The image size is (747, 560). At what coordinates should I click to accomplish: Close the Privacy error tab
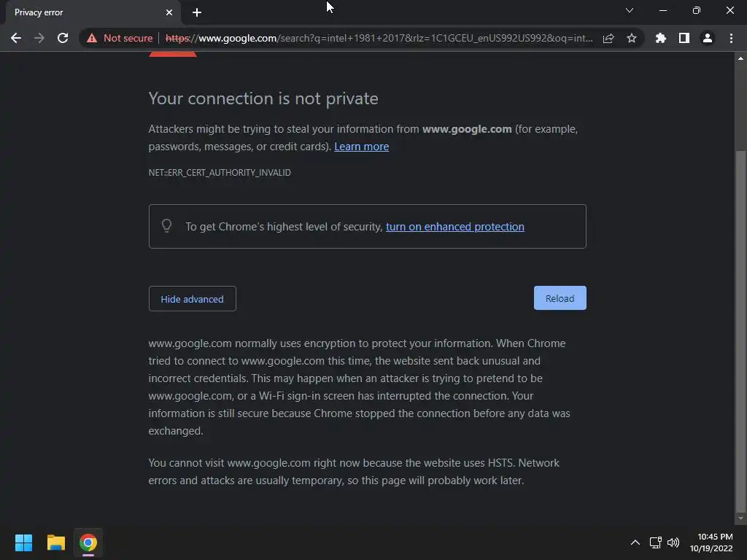(x=169, y=12)
